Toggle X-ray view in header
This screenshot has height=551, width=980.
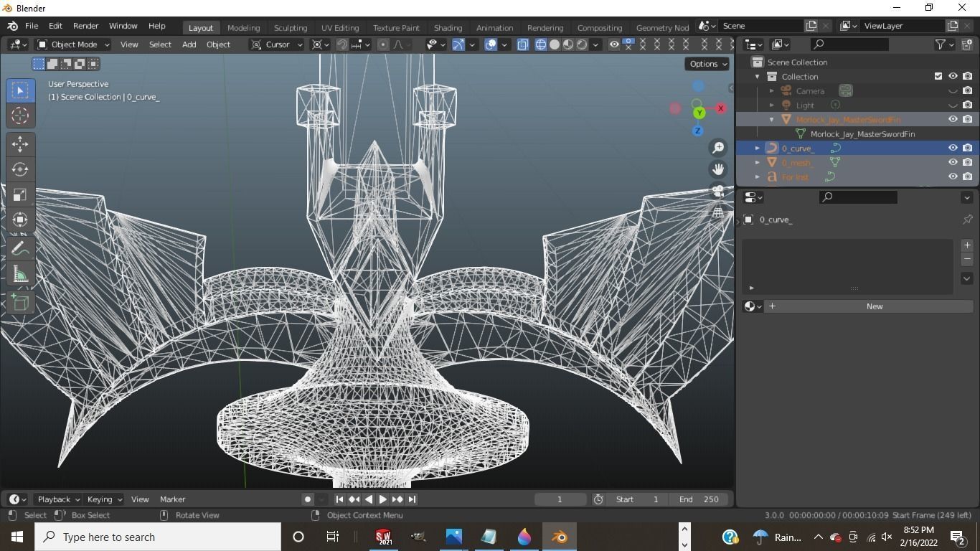(x=522, y=44)
